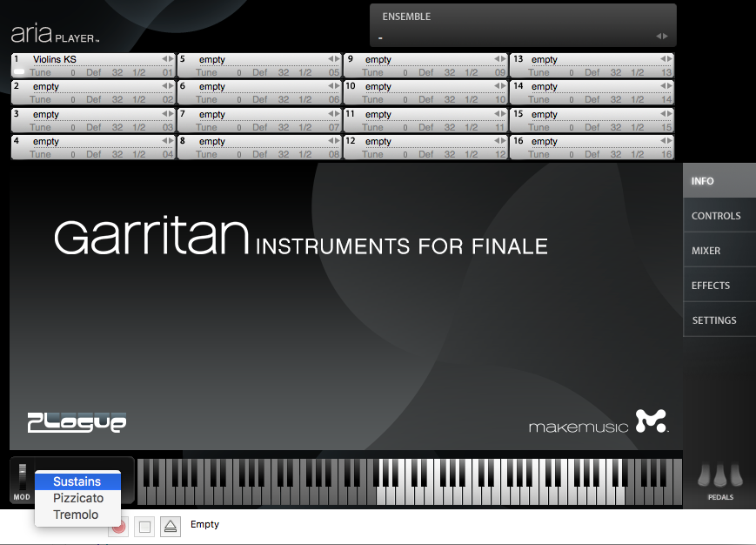
Task: Open the empty instrument menu in slot 8
Action: coord(212,141)
